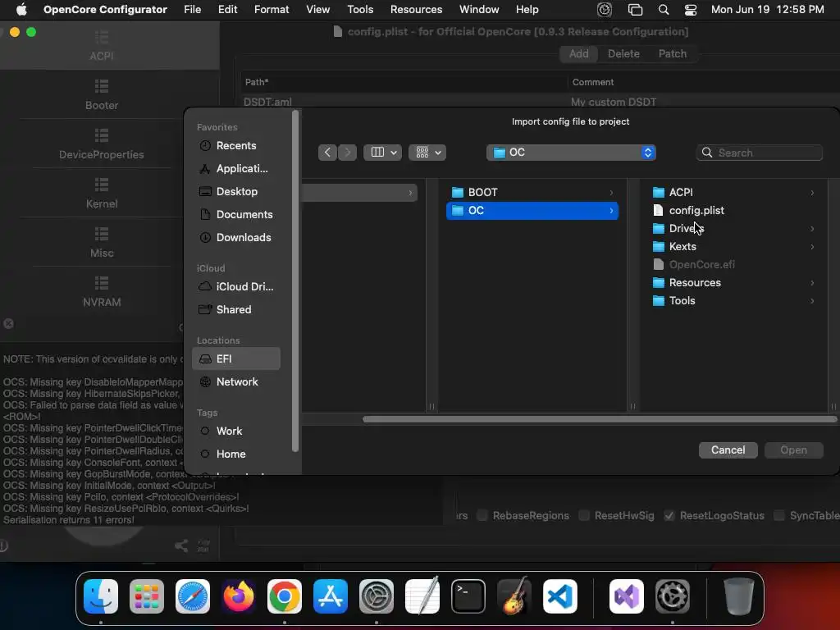Open Network under Locations

point(235,382)
